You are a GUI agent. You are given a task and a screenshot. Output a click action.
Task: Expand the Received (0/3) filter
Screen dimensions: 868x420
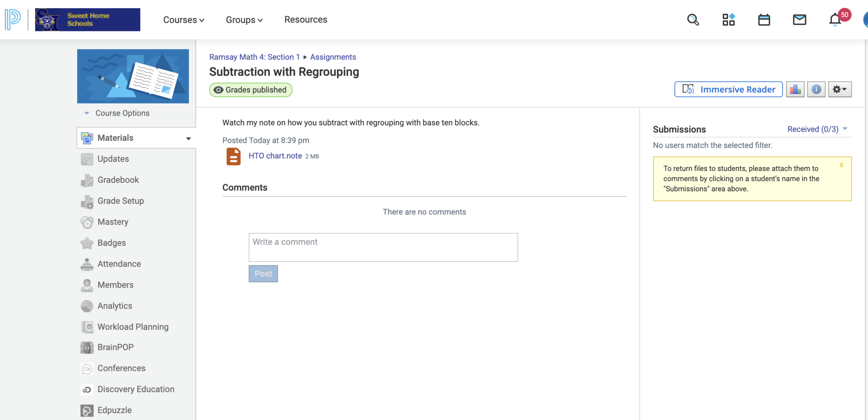pos(817,129)
